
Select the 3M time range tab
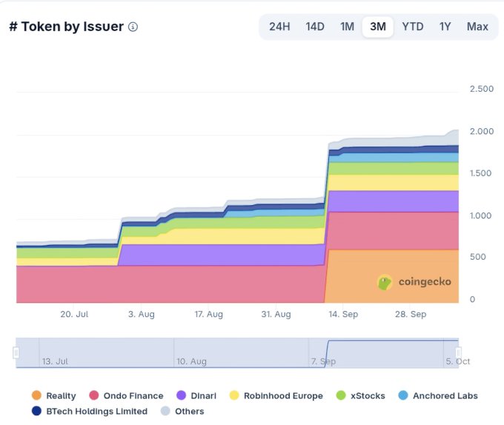pyautogui.click(x=378, y=27)
